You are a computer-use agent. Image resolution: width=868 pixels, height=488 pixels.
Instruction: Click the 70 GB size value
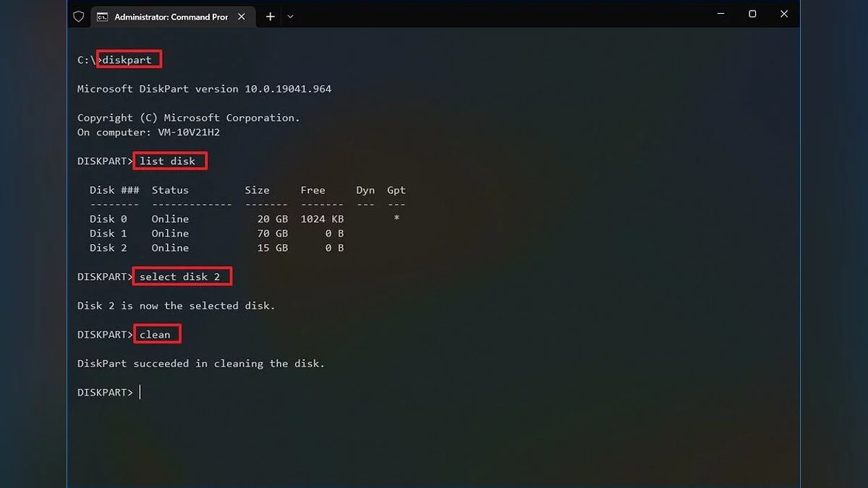click(272, 234)
